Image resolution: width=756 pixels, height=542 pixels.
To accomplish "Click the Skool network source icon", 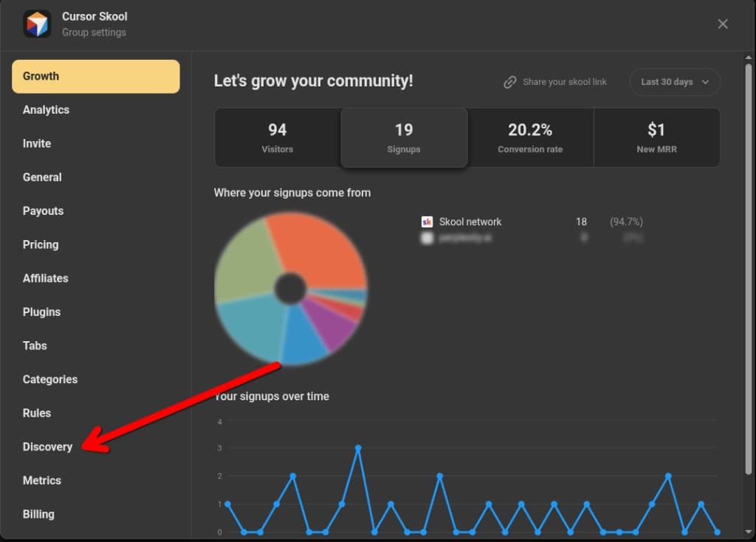I will [x=427, y=222].
